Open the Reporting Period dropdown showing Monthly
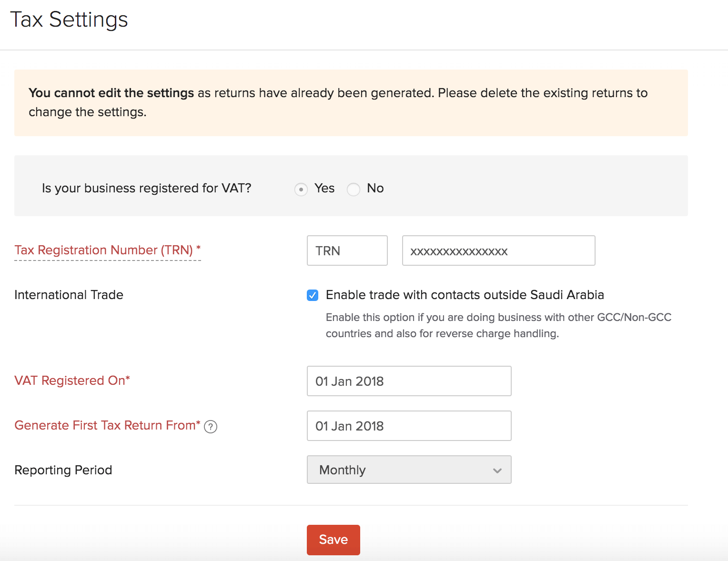 pyautogui.click(x=408, y=470)
